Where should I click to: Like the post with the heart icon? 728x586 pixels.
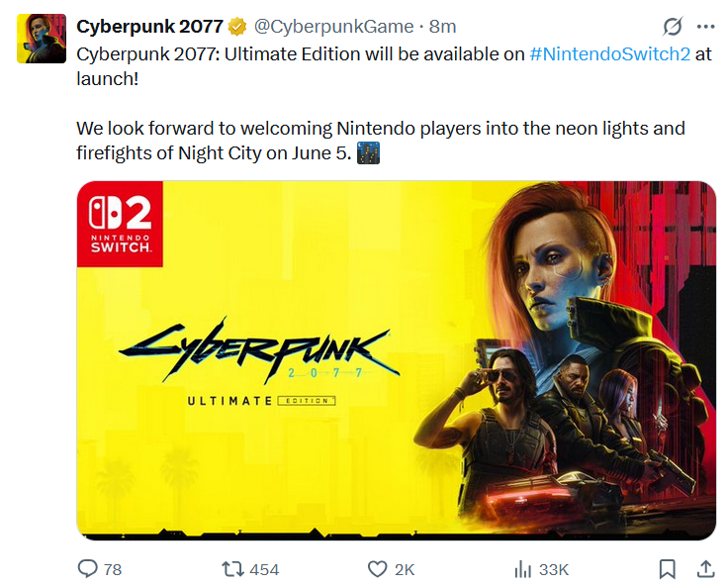tap(377, 569)
